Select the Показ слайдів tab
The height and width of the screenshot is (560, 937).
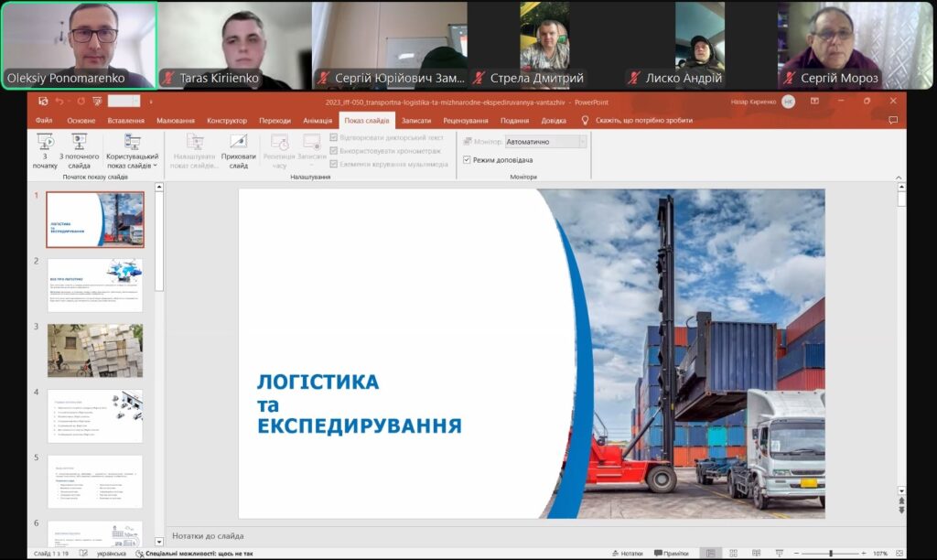point(366,120)
